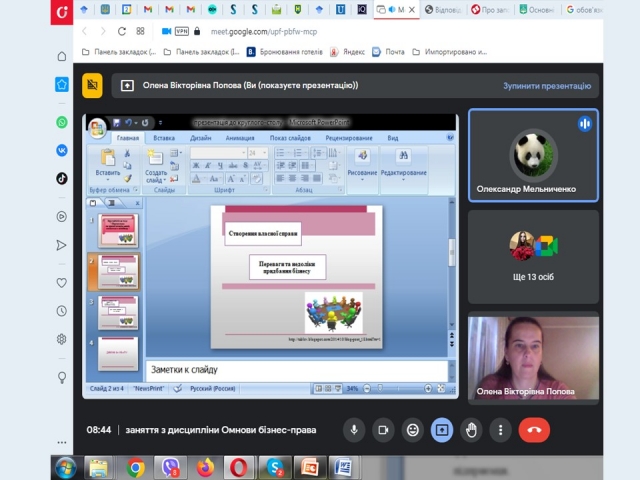Open Opera sidebar history clock icon
This screenshot has width=640, height=480.
coord(62,311)
